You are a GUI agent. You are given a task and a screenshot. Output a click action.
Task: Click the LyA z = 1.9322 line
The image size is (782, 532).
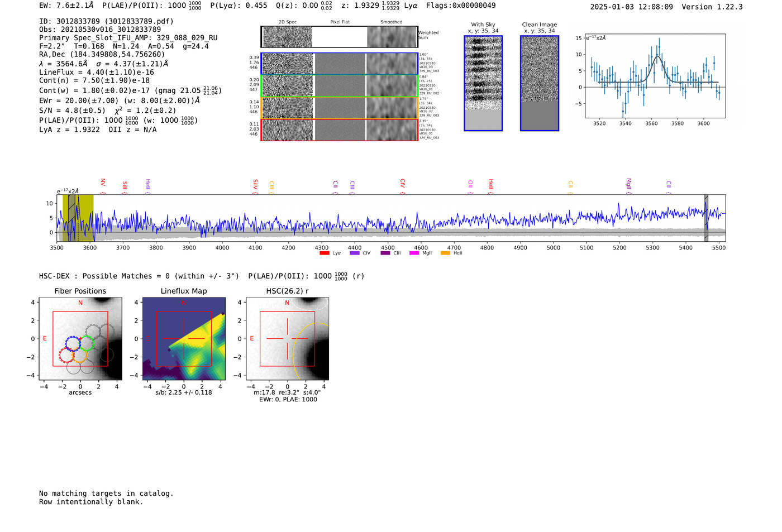(98, 130)
